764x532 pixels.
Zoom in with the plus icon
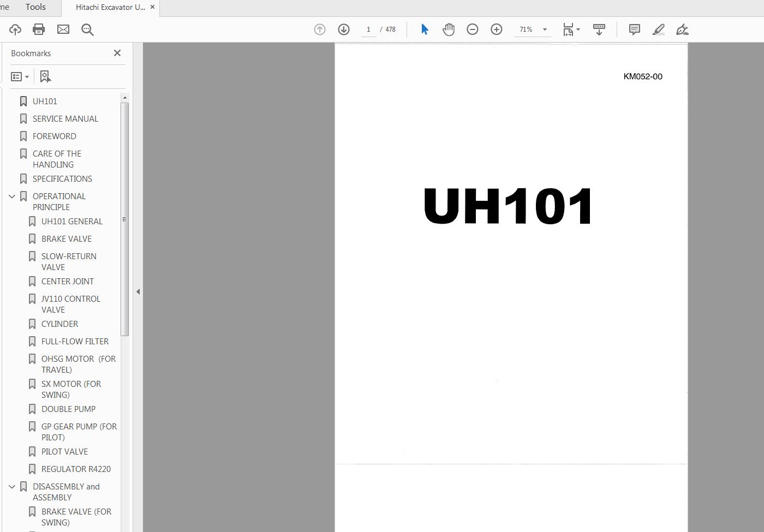point(497,29)
